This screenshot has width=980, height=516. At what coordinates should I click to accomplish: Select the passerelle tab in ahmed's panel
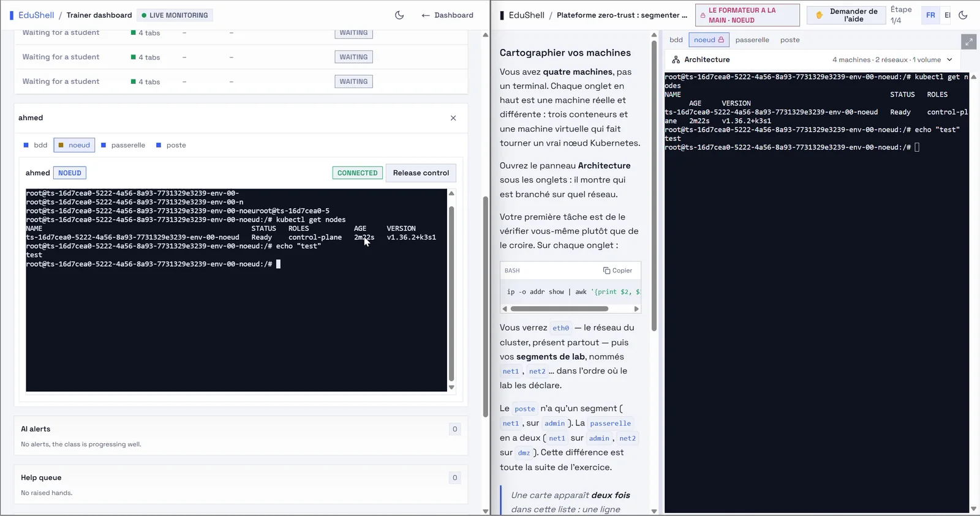click(123, 145)
